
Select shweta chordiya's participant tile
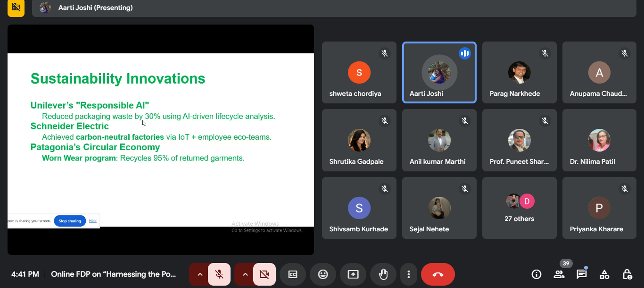(359, 73)
